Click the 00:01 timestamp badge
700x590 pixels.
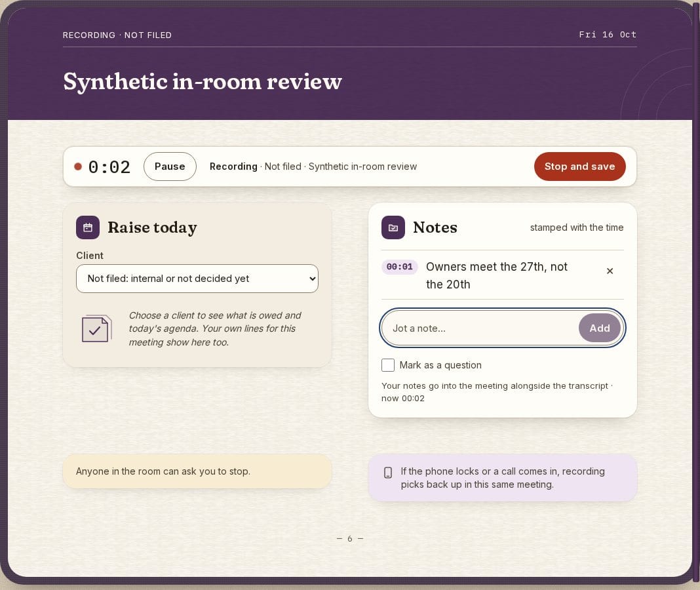pyautogui.click(x=400, y=267)
